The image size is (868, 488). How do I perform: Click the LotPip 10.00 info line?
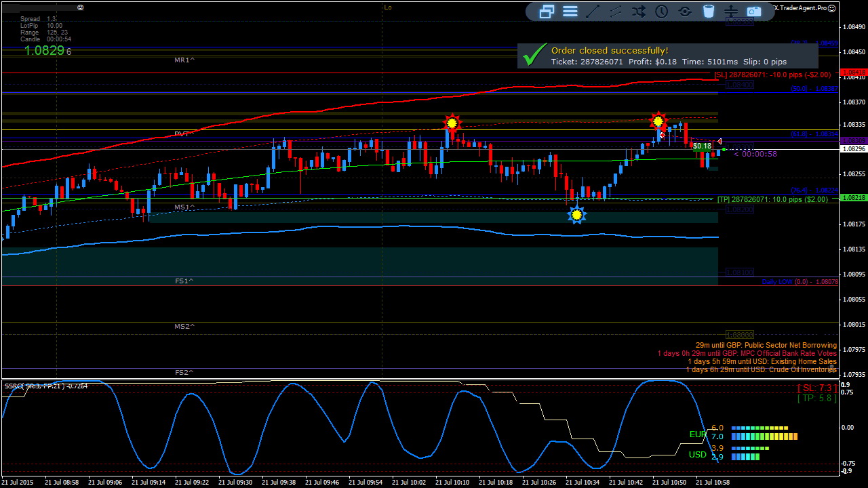(41, 26)
